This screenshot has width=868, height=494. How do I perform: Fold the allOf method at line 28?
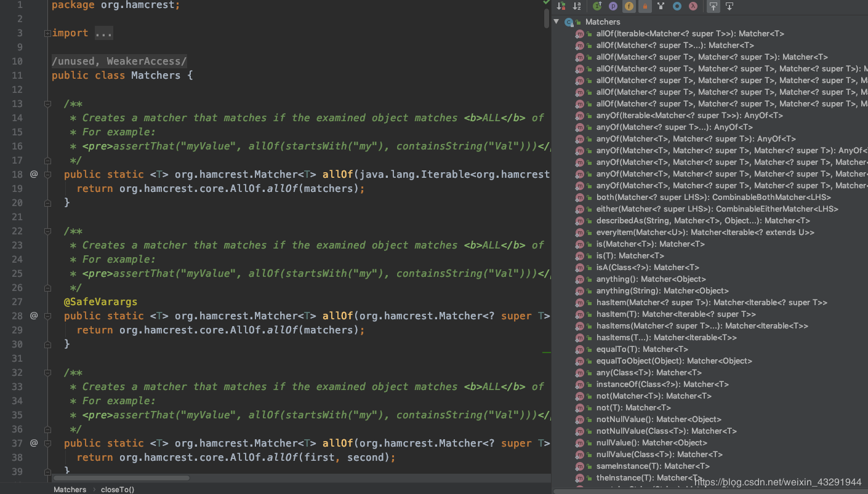point(47,316)
